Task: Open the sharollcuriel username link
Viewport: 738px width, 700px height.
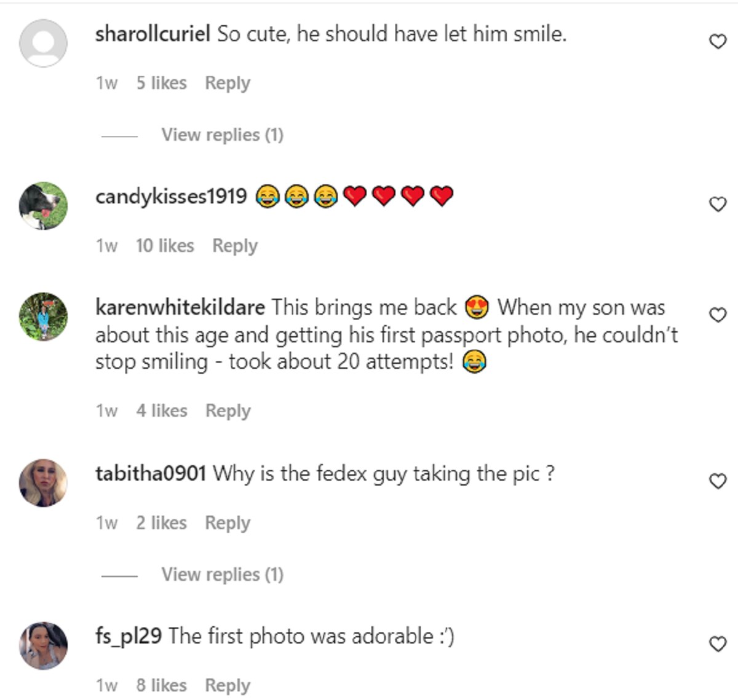Action: tap(153, 34)
